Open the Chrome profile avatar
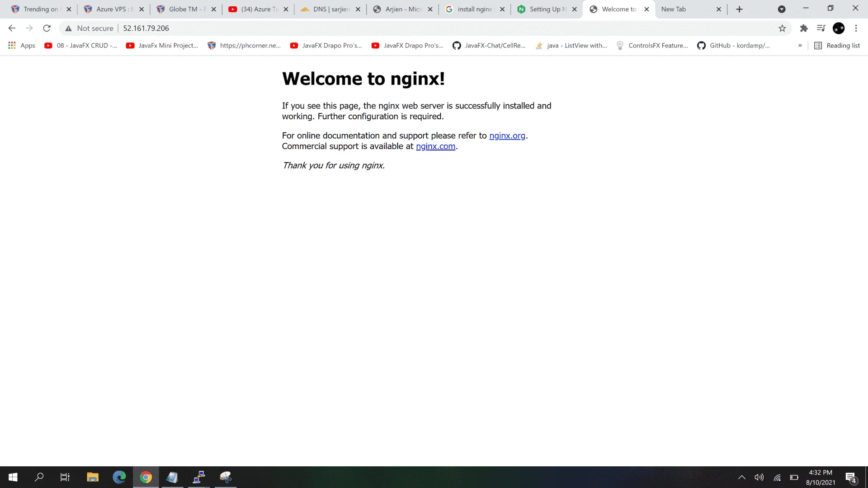This screenshot has width=868, height=488. click(839, 28)
